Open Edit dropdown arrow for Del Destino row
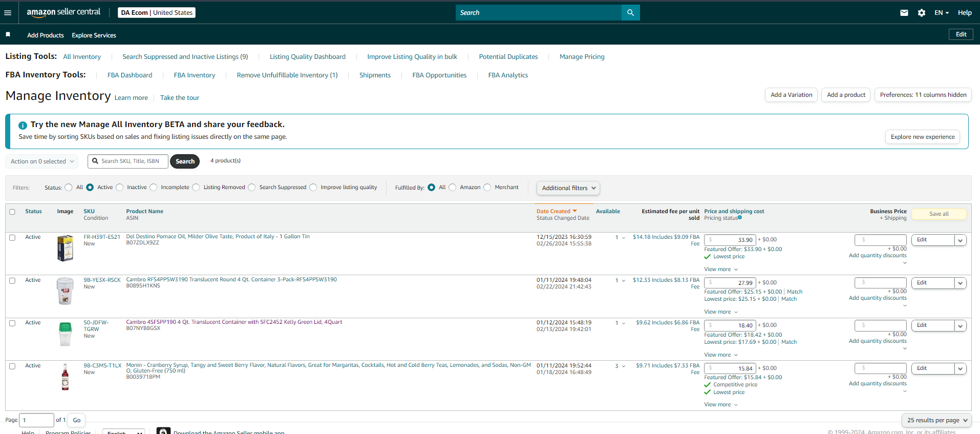 [961, 240]
